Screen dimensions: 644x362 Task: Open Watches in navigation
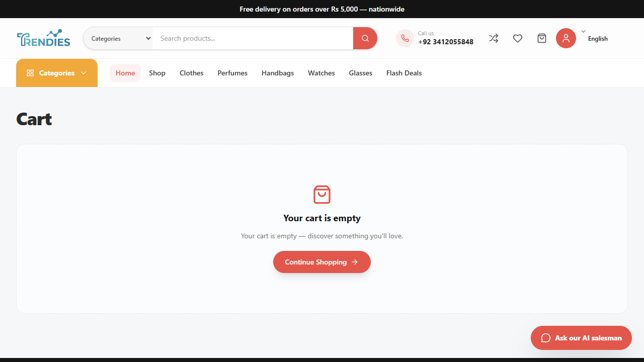321,73
